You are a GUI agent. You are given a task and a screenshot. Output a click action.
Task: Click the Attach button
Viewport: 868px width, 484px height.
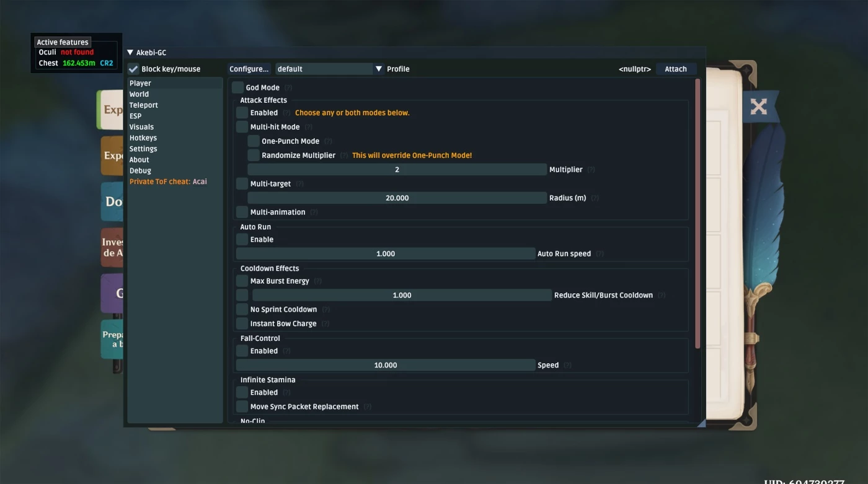point(675,69)
